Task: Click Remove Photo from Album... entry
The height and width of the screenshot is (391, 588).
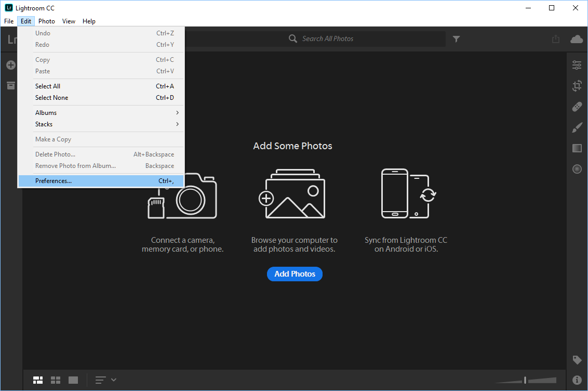Action: click(101, 166)
